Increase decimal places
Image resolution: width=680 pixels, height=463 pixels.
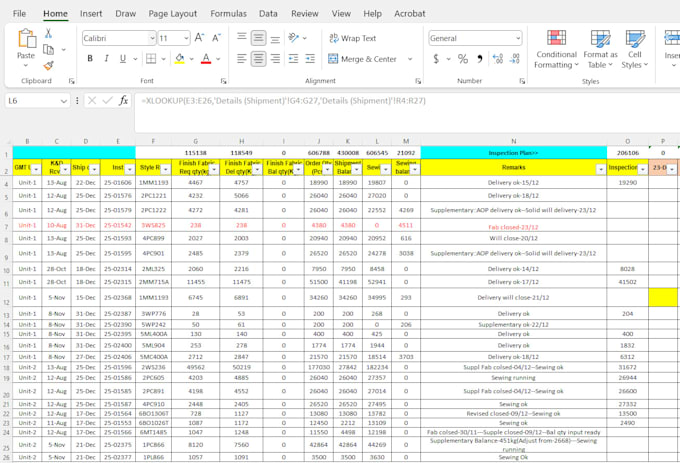(498, 59)
